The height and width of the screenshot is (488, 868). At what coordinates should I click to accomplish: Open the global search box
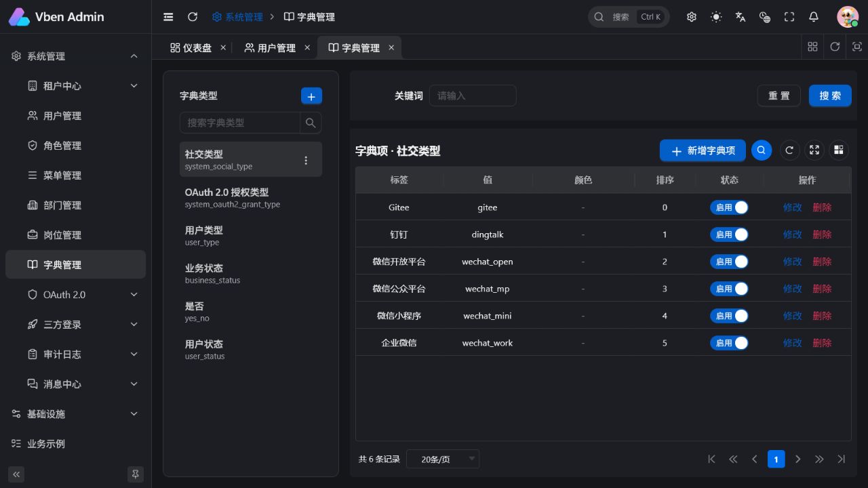[x=629, y=17]
